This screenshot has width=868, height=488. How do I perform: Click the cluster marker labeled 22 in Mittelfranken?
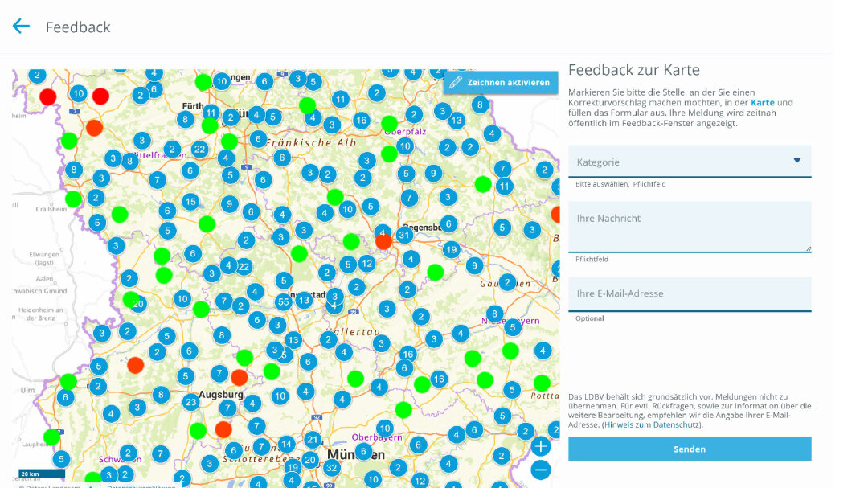198,149
